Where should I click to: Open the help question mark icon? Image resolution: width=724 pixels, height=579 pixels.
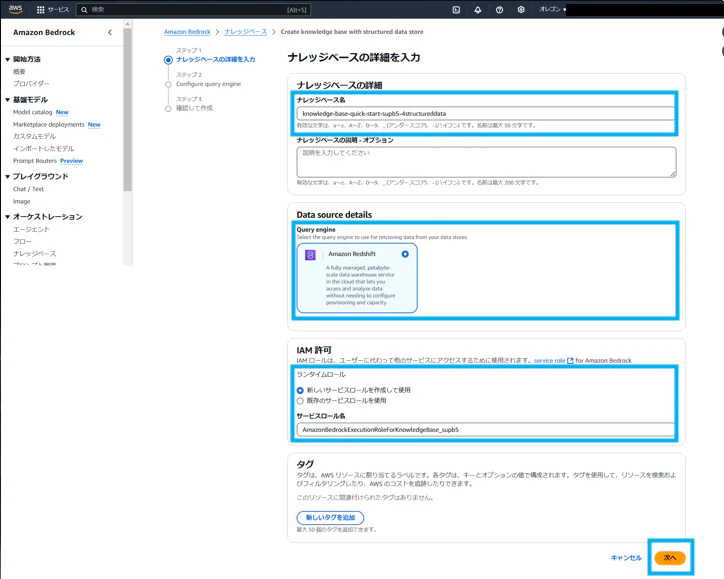click(x=499, y=10)
